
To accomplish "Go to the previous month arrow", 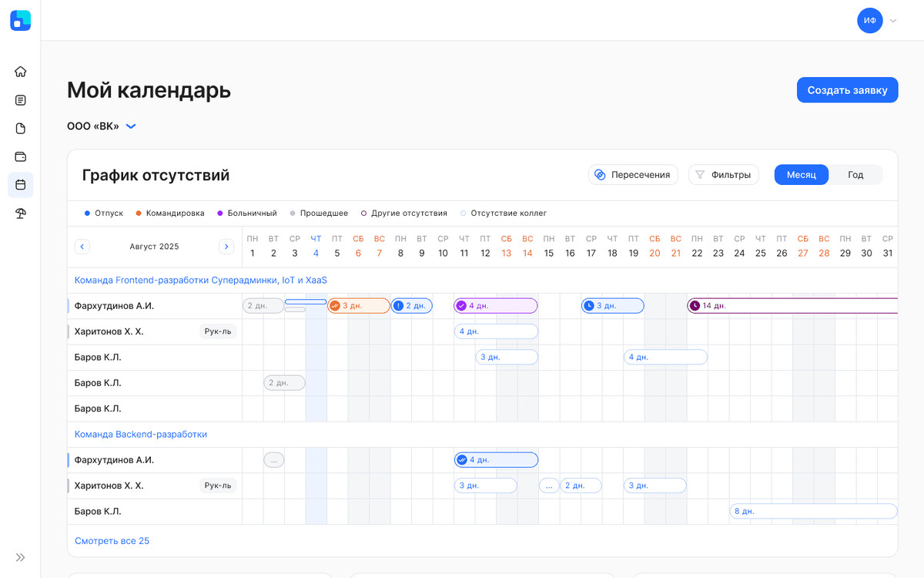I will pyautogui.click(x=82, y=247).
